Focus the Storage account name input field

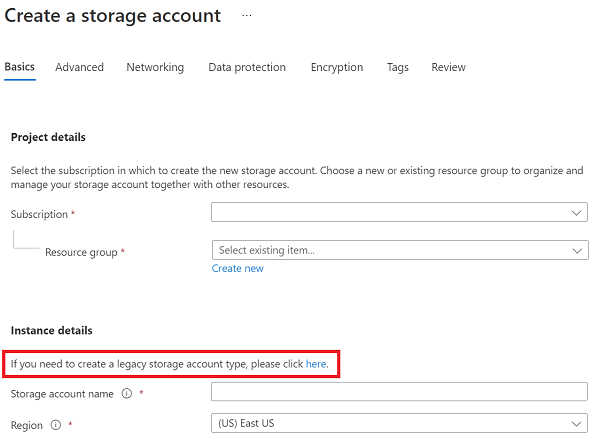coord(399,391)
